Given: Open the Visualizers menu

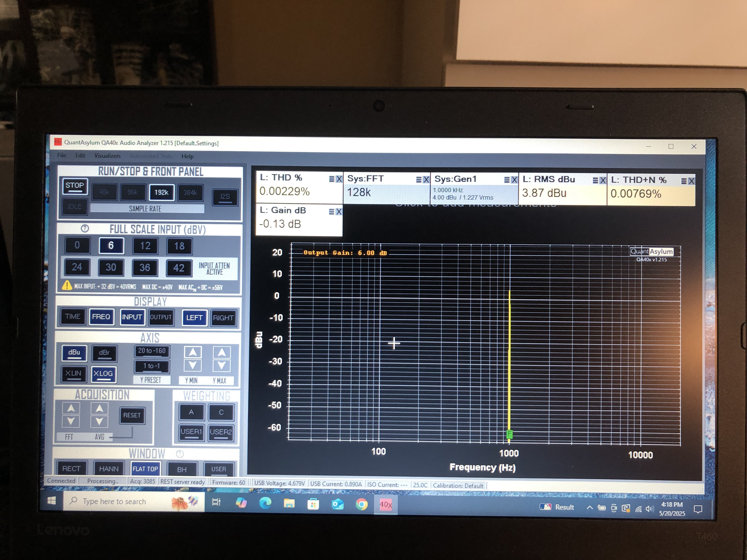Looking at the screenshot, I should click(107, 156).
